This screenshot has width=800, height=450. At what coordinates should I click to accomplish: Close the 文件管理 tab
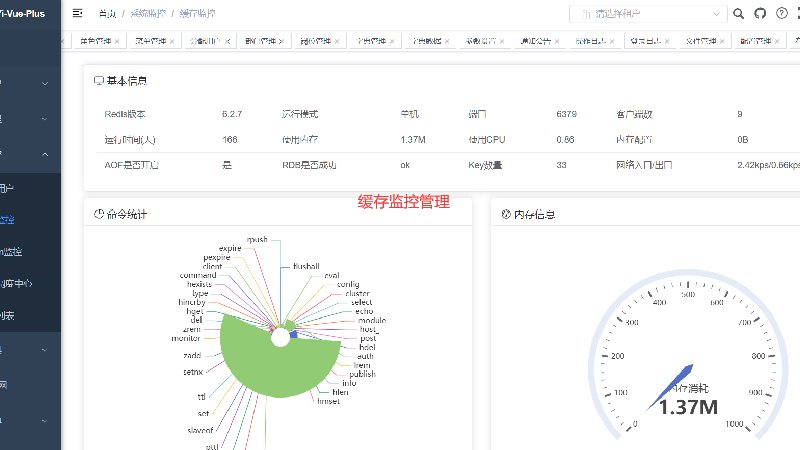[x=722, y=41]
